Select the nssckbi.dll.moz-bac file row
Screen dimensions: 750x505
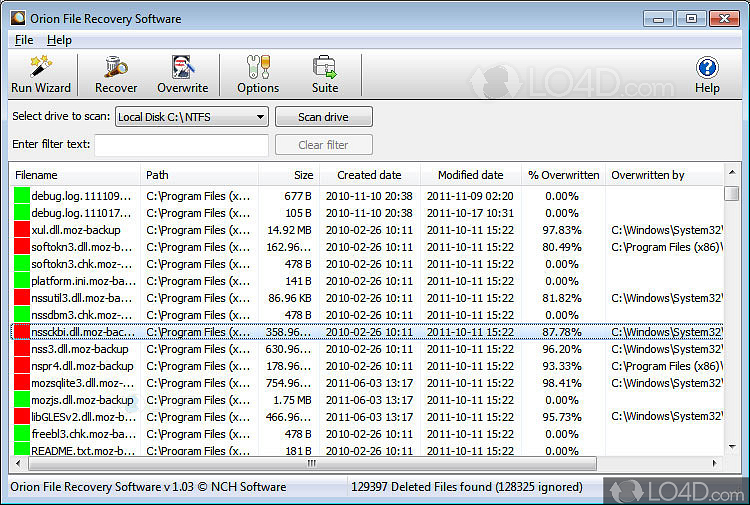(367, 332)
